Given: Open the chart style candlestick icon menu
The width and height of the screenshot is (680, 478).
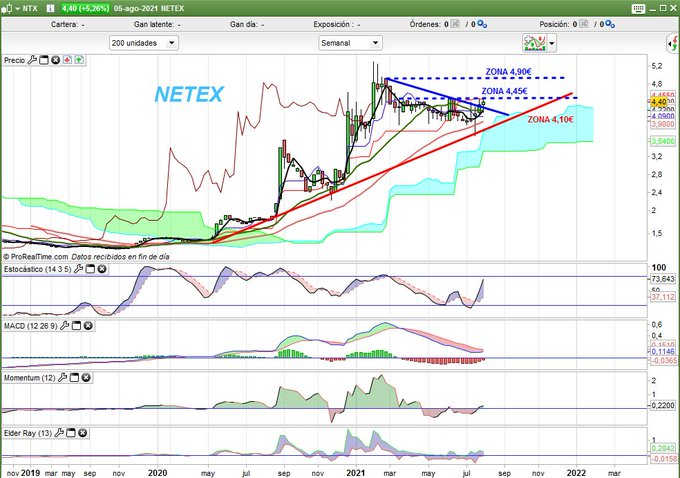Looking at the screenshot, I should pos(7,8).
